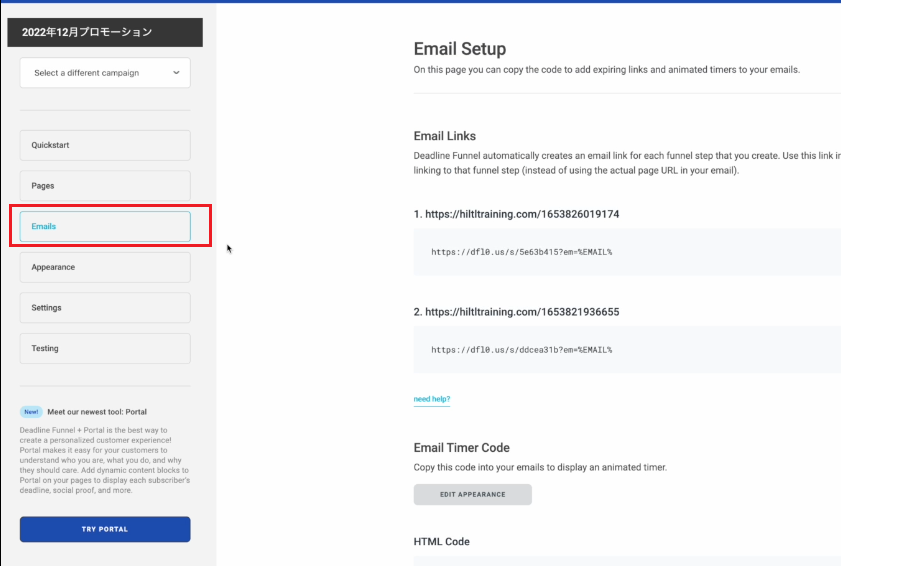Click the Copy this code into your emails text
Viewport: 922px width, 572px height.
point(540,467)
